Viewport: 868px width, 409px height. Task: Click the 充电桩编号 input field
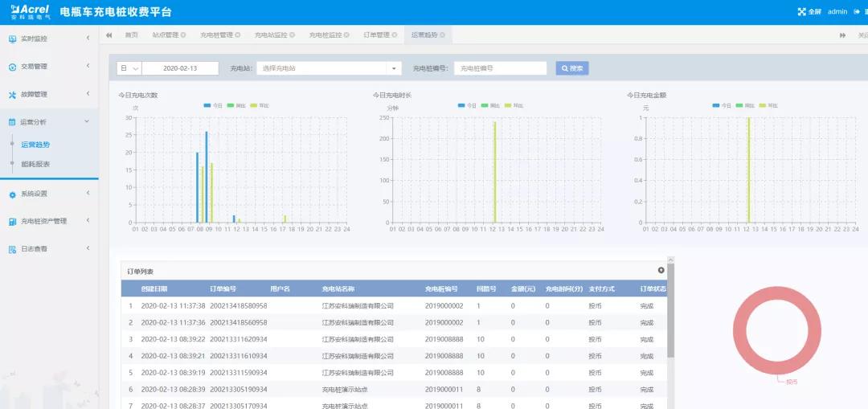click(x=501, y=68)
